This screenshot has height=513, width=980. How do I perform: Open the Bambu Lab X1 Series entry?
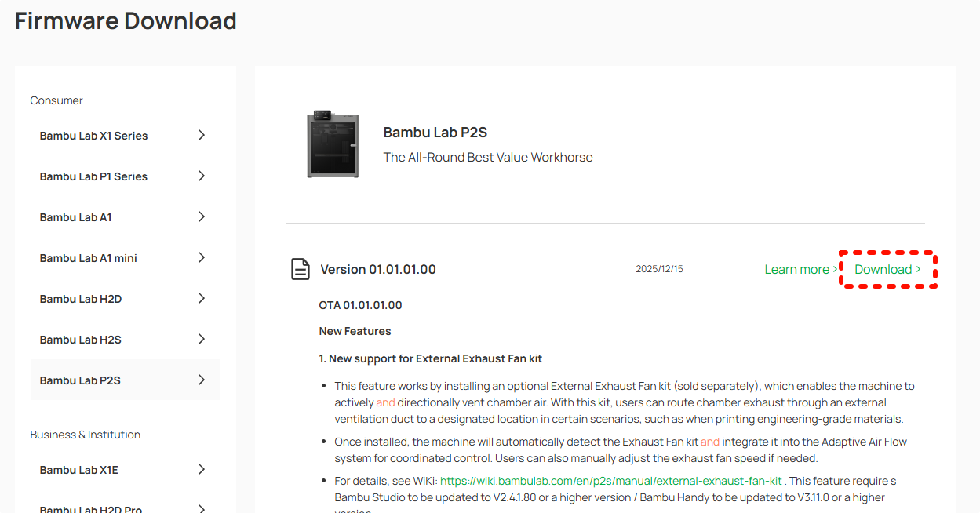point(126,136)
